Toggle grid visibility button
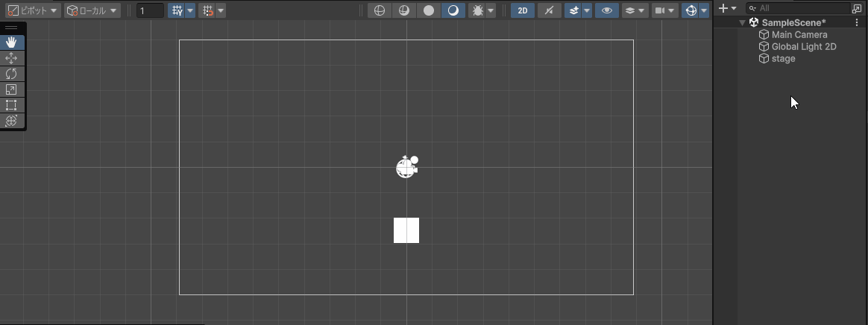Viewport: 868px width, 325px height. 177,10
